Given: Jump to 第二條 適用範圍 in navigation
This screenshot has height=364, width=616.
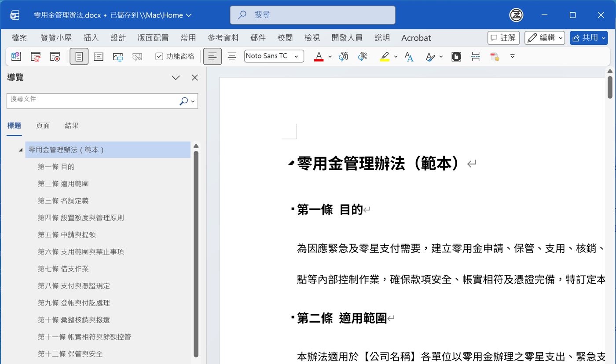Looking at the screenshot, I should 63,184.
